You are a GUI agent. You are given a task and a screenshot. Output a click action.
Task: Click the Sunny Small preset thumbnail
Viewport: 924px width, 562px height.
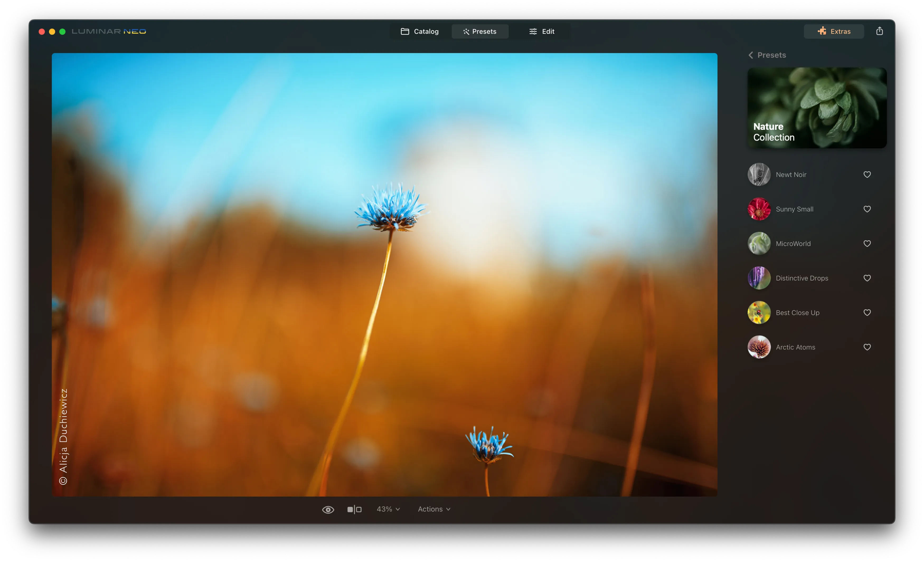[759, 209]
